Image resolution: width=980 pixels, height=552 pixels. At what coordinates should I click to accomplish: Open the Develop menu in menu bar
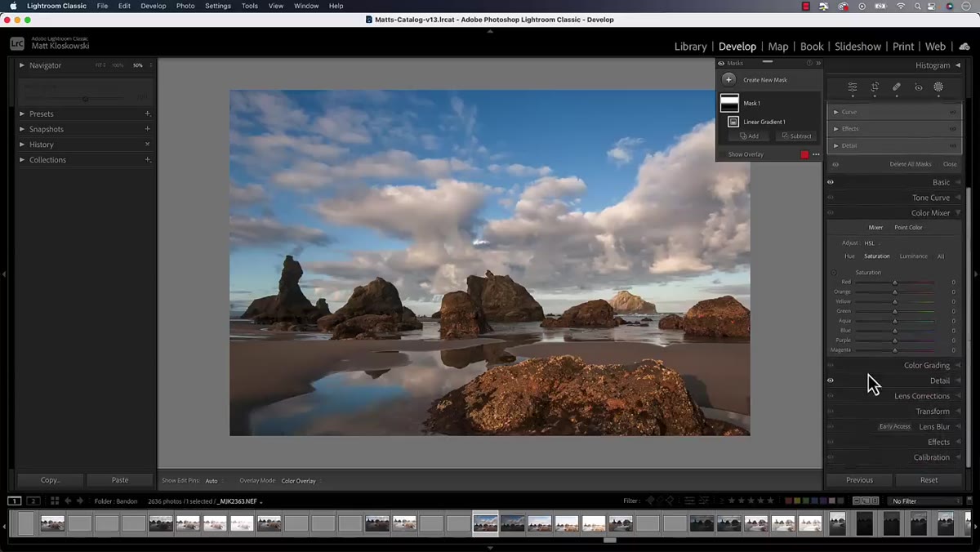tap(153, 6)
